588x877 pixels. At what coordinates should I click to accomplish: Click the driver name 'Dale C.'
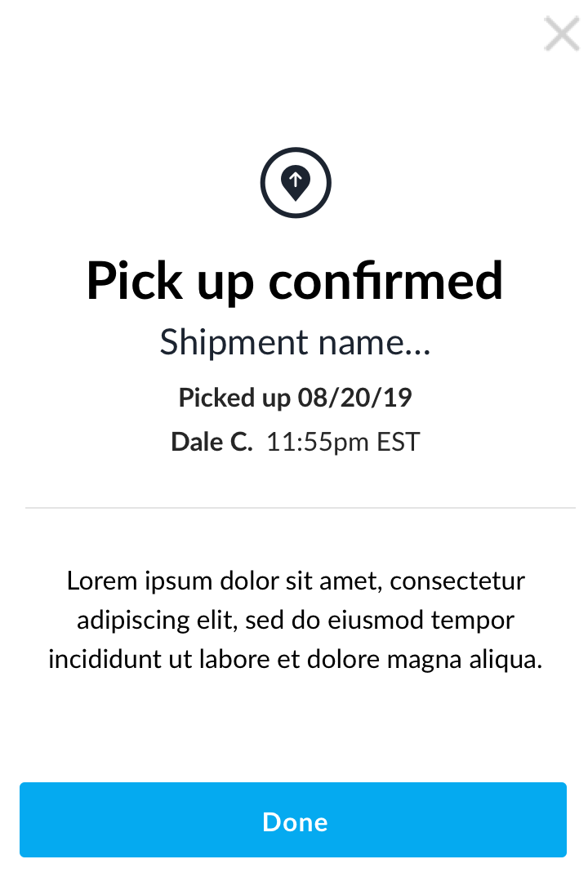212,441
